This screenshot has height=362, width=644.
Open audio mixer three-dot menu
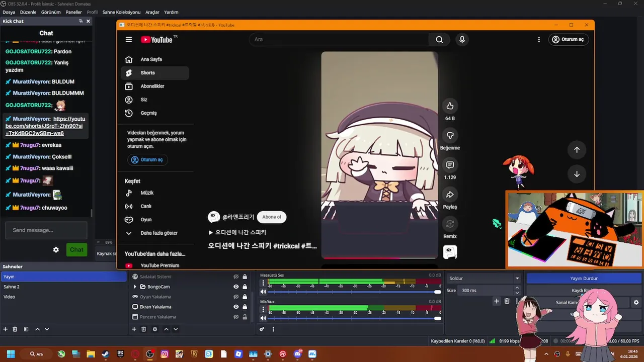pos(273,329)
